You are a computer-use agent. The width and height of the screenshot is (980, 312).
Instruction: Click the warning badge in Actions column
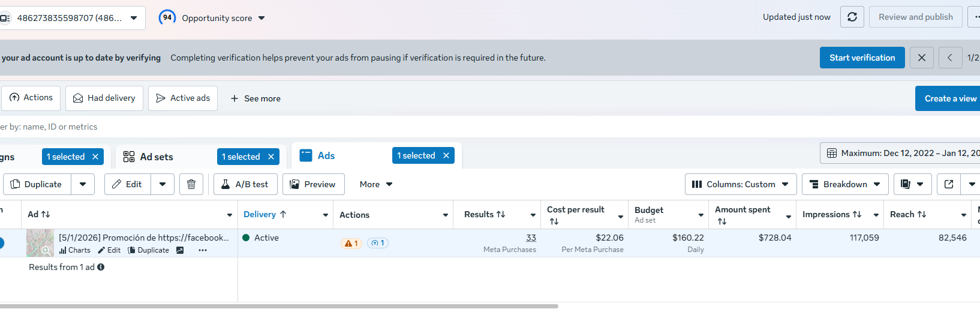pyautogui.click(x=351, y=243)
